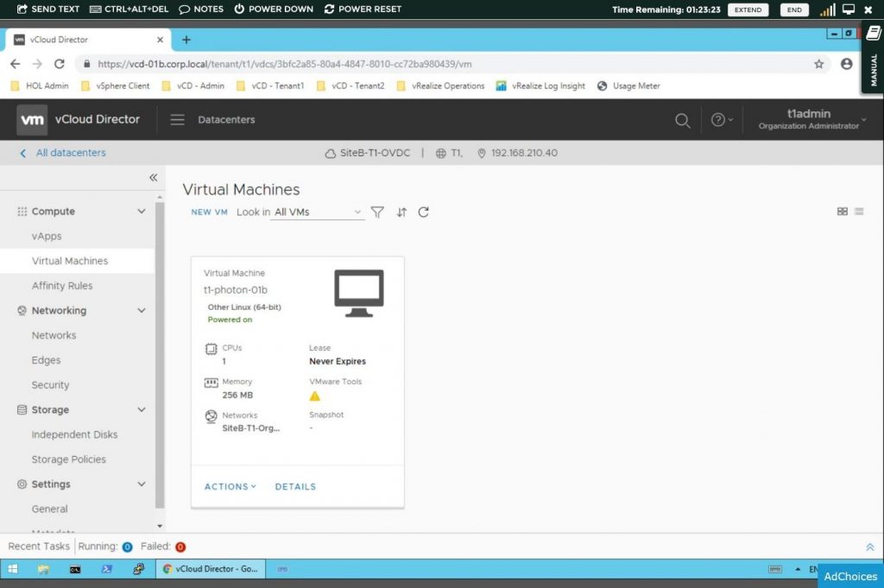Image resolution: width=884 pixels, height=588 pixels.
Task: Click the Send Text icon button
Action: [48, 9]
